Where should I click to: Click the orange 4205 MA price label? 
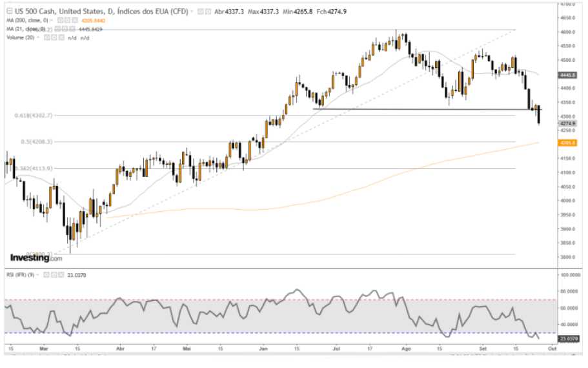coord(567,143)
